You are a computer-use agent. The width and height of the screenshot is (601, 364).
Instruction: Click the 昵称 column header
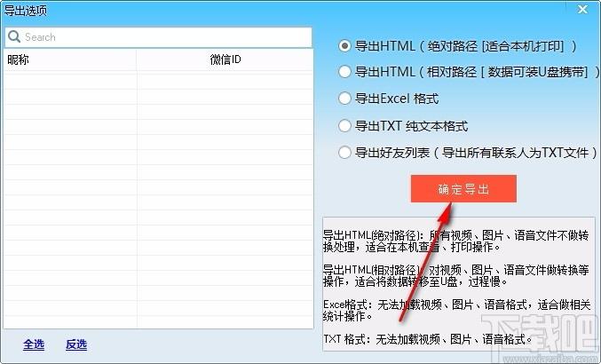tap(70, 59)
